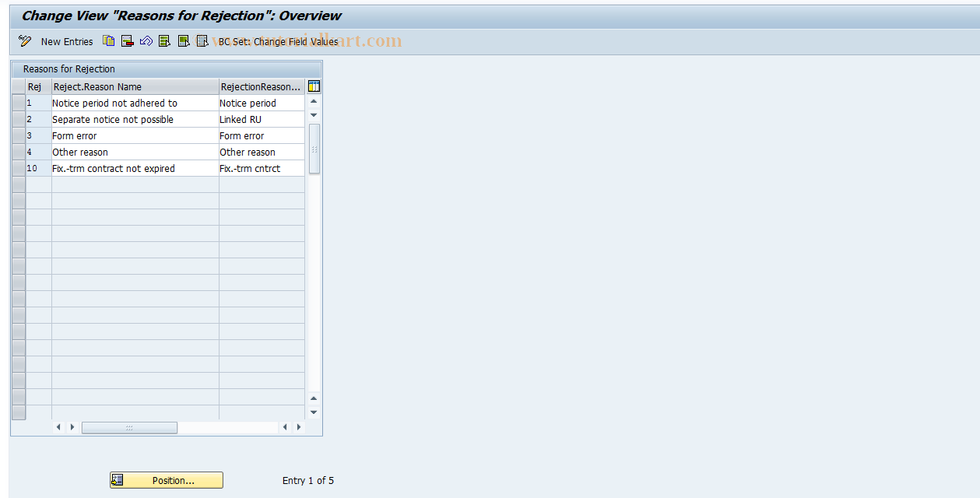Click the 'Other reason' name field
Screen dimensions: 980x498
click(x=135, y=152)
